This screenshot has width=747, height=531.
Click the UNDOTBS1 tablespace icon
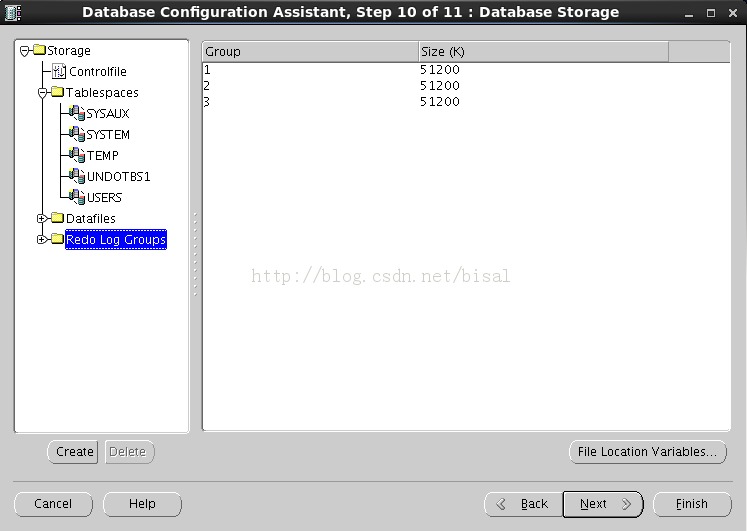coord(76,176)
